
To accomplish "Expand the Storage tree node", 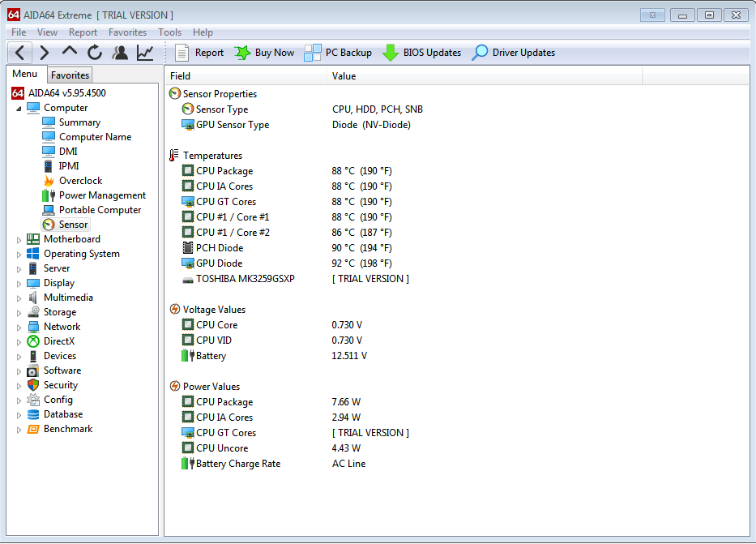I will 19,312.
